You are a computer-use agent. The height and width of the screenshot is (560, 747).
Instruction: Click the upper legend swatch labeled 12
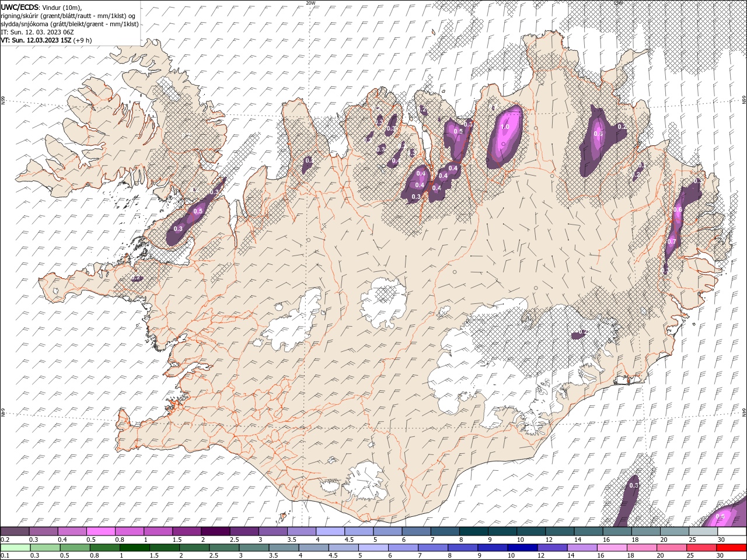559,531
